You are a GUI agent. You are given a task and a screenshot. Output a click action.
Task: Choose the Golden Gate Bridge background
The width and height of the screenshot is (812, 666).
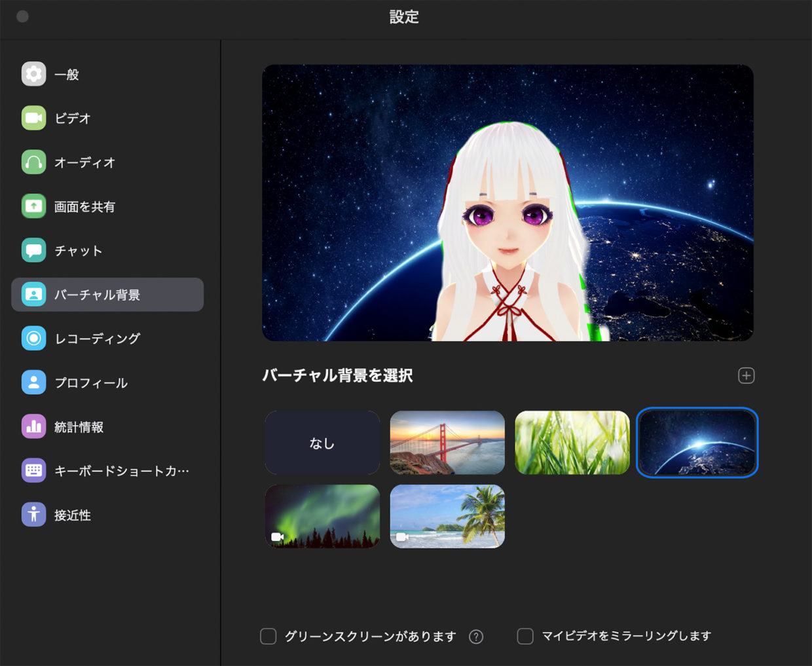pos(447,443)
